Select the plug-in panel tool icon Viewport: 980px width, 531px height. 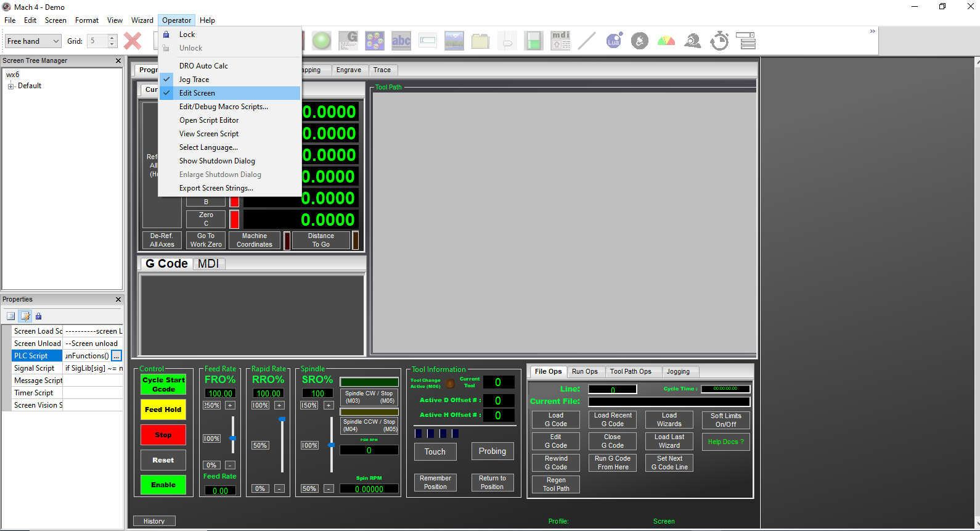[640, 41]
